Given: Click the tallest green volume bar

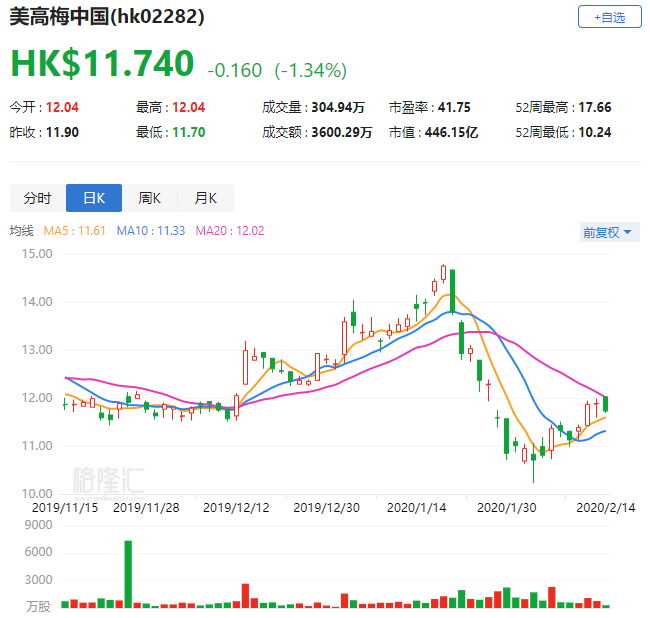Looking at the screenshot, I should [128, 574].
